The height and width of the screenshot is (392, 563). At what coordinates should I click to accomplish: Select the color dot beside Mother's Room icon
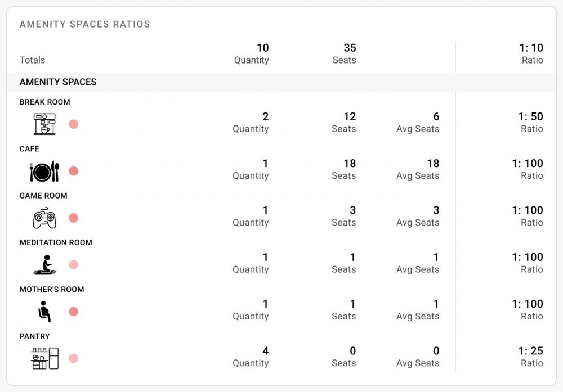[x=74, y=312]
